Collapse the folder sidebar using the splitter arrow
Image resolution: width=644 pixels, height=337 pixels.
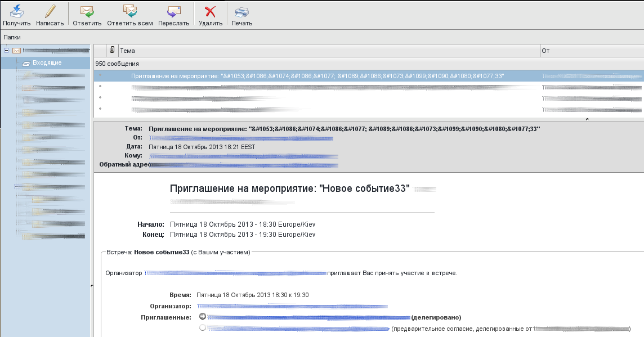click(91, 286)
